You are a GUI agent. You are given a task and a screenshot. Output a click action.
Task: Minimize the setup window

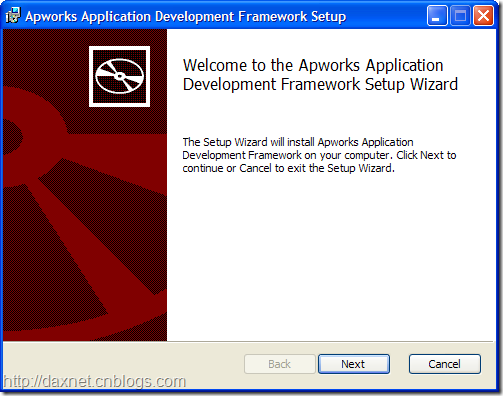click(437, 16)
